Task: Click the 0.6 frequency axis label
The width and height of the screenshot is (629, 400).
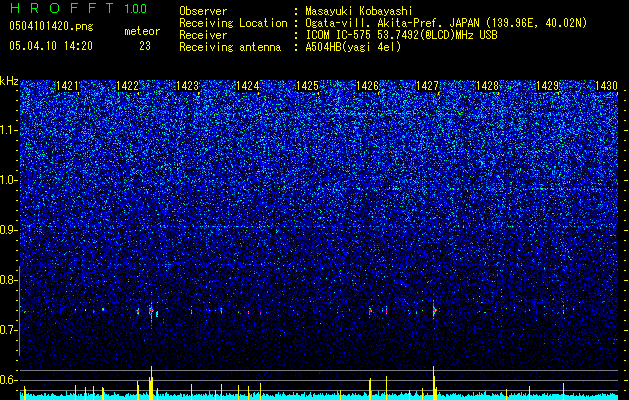Action: coord(8,380)
